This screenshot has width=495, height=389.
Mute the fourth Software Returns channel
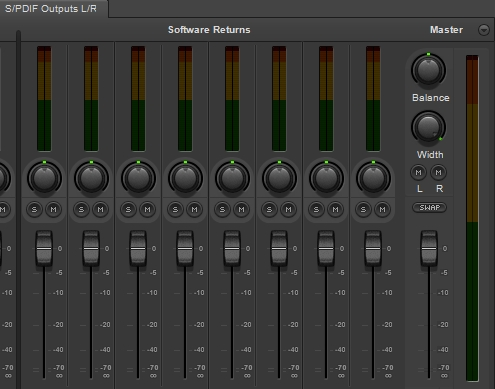click(x=194, y=209)
